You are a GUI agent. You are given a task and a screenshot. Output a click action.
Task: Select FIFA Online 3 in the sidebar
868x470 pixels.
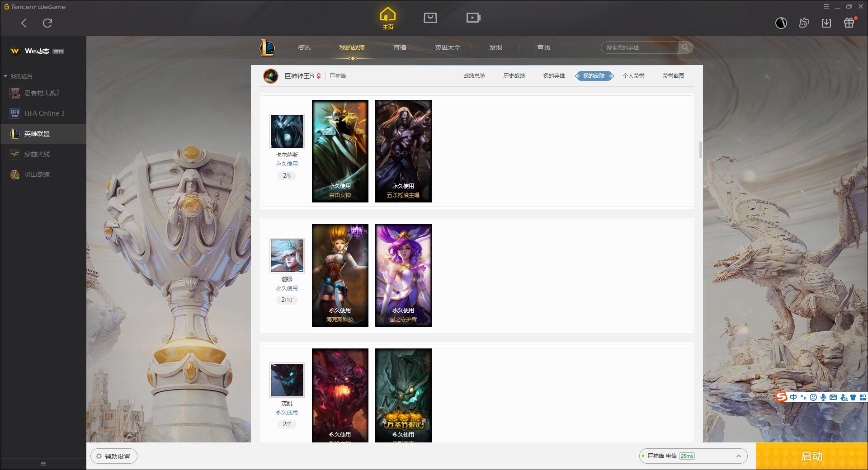click(x=43, y=113)
